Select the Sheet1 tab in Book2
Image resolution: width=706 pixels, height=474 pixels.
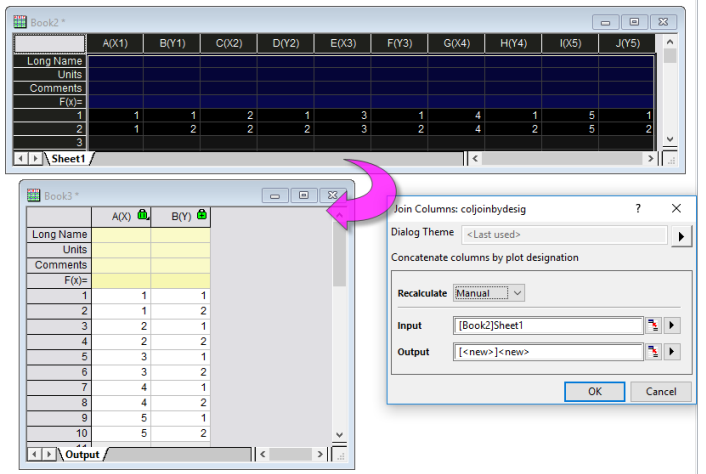69,159
